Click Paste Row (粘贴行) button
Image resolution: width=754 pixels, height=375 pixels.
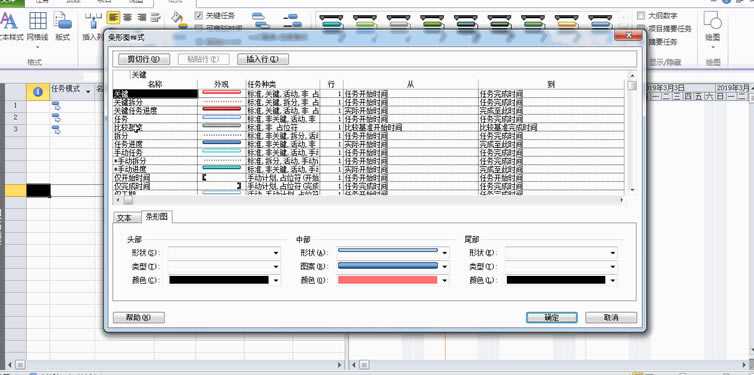point(203,59)
